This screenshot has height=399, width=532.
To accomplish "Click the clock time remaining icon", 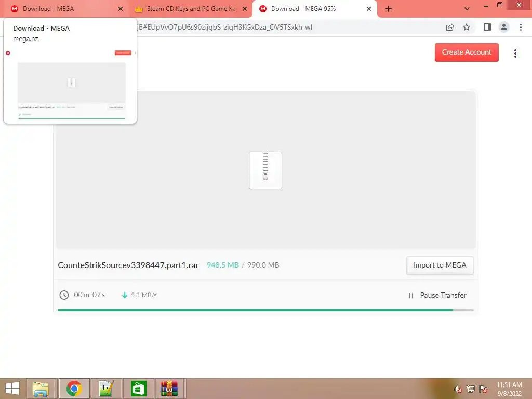I will click(64, 295).
